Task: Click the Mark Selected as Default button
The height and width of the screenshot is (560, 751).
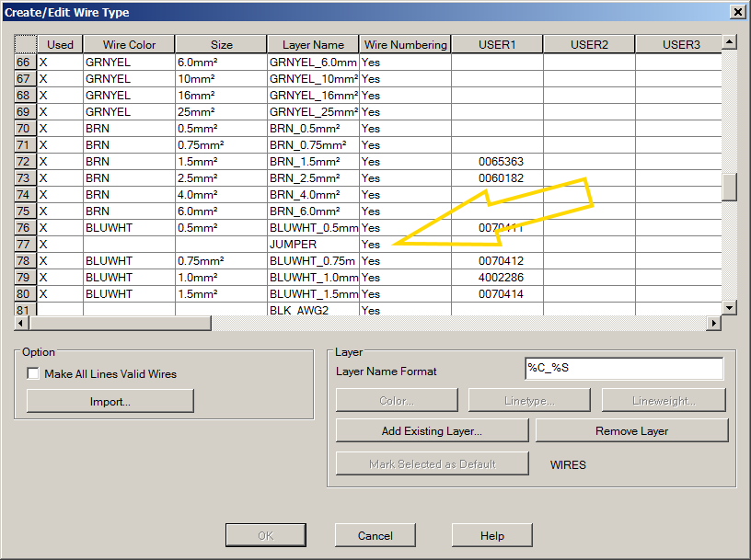Action: (432, 463)
